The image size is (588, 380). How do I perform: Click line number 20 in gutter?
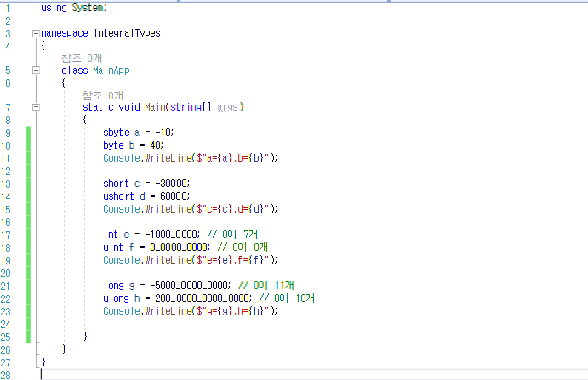(6, 273)
